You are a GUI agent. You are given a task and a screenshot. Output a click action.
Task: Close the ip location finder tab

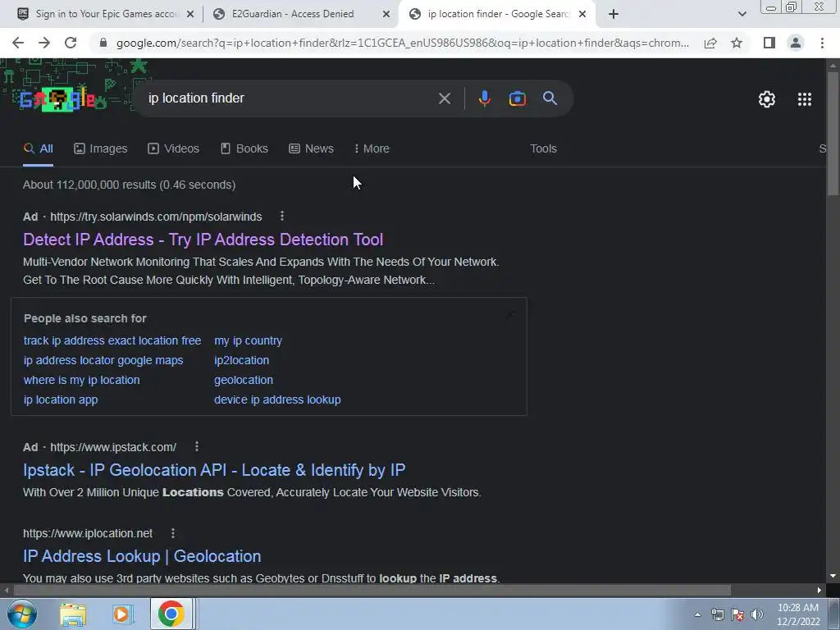[582, 14]
